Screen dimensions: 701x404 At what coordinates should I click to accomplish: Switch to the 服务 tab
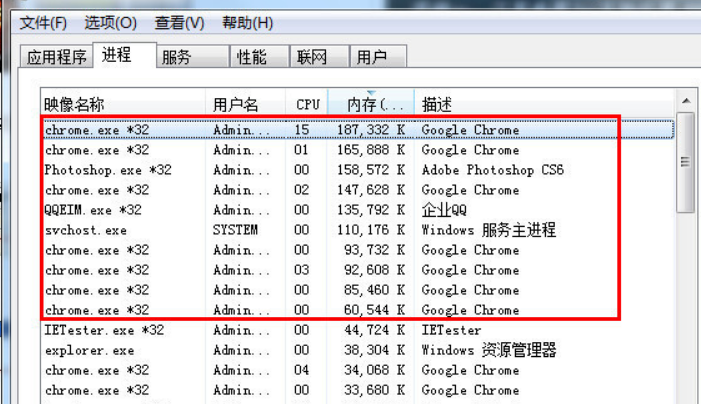coord(177,57)
